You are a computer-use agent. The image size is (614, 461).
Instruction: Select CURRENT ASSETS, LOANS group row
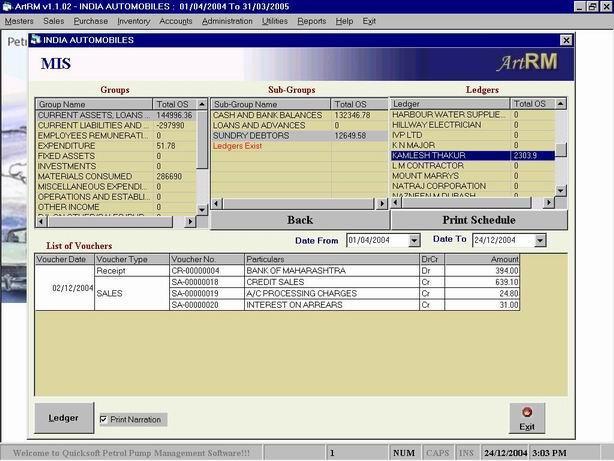coord(116,115)
